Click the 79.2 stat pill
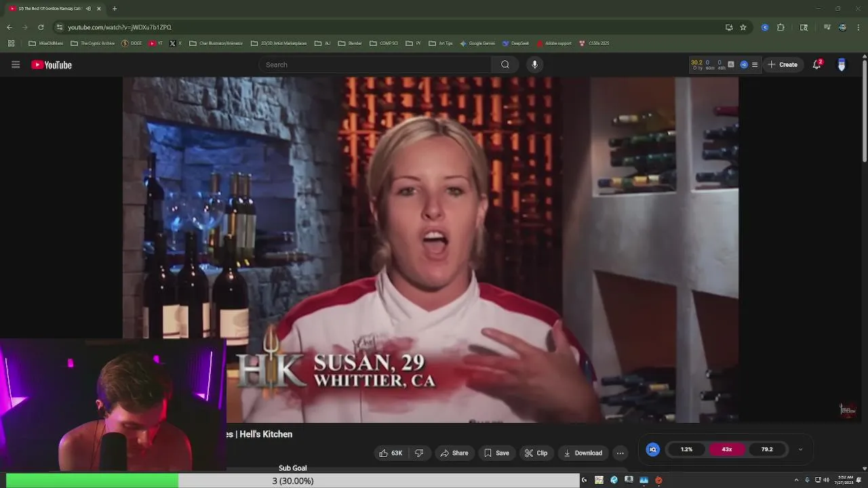 (767, 449)
